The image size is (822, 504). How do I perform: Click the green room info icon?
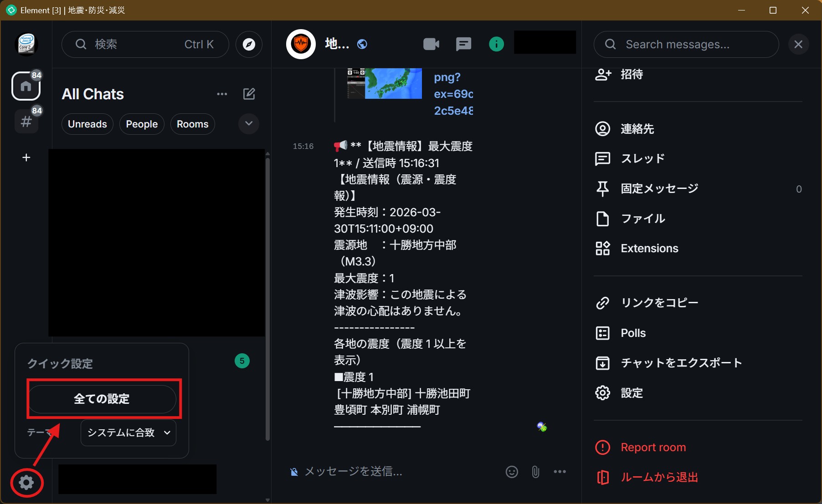click(x=496, y=44)
